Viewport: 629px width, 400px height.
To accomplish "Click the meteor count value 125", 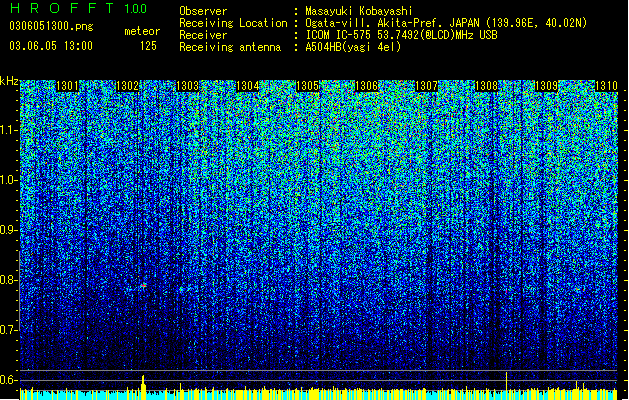I will coord(148,46).
